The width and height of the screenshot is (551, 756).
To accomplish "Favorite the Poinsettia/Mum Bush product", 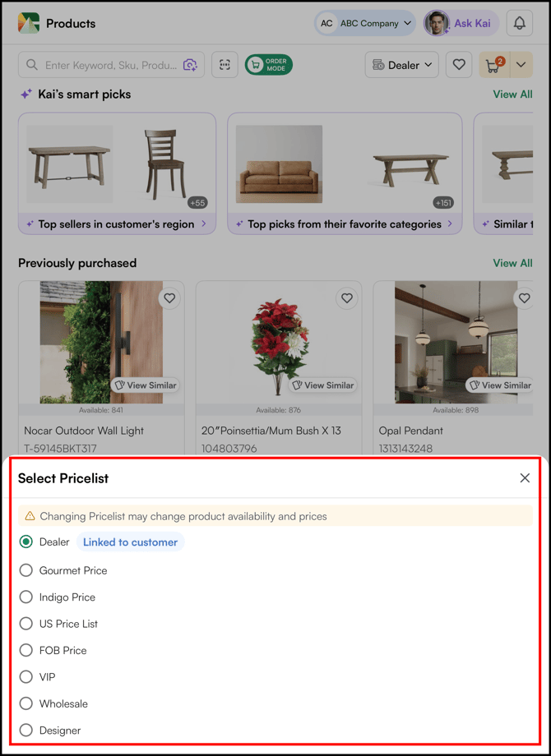I will [347, 298].
